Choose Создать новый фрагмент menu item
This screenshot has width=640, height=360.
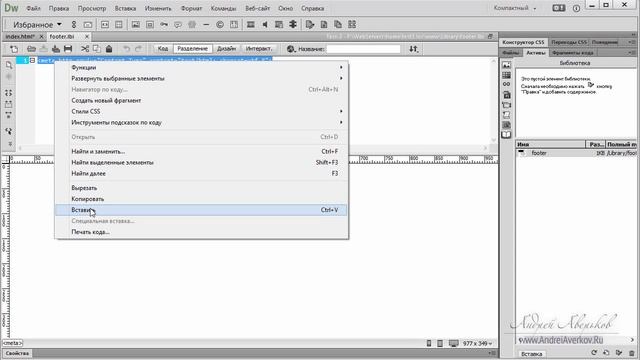pos(202,100)
